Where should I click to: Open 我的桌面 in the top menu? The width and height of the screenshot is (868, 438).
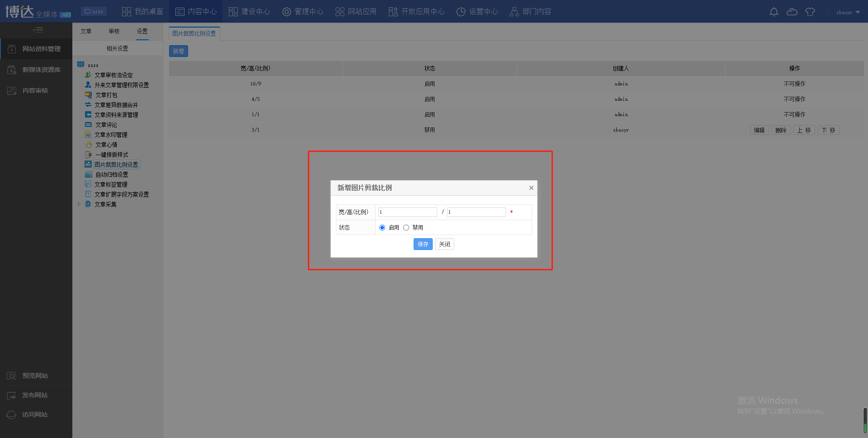click(x=142, y=11)
